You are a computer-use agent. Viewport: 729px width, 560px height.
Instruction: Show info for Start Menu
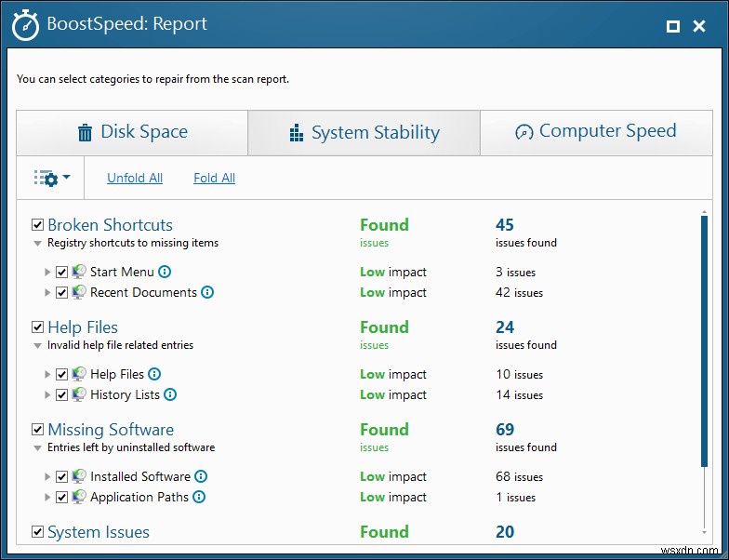[165, 272]
